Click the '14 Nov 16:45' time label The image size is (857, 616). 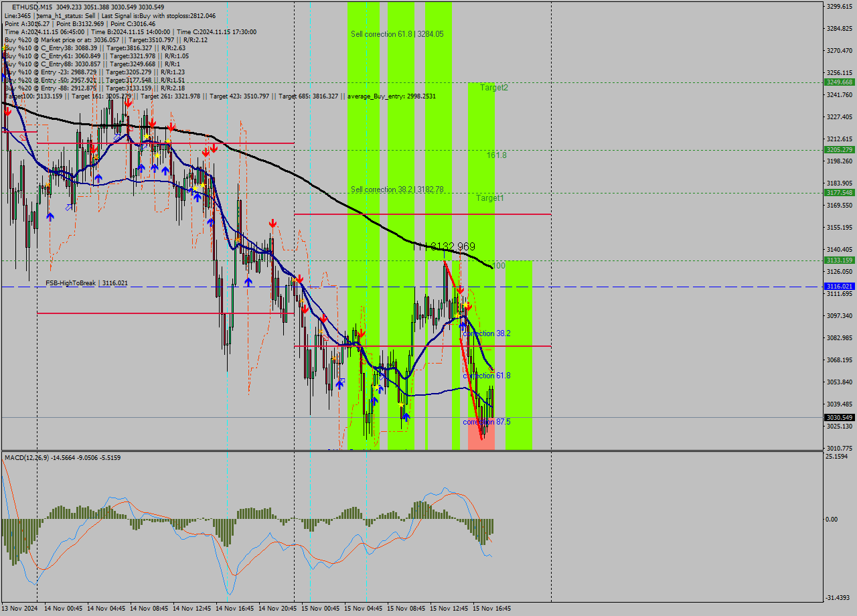point(234,609)
